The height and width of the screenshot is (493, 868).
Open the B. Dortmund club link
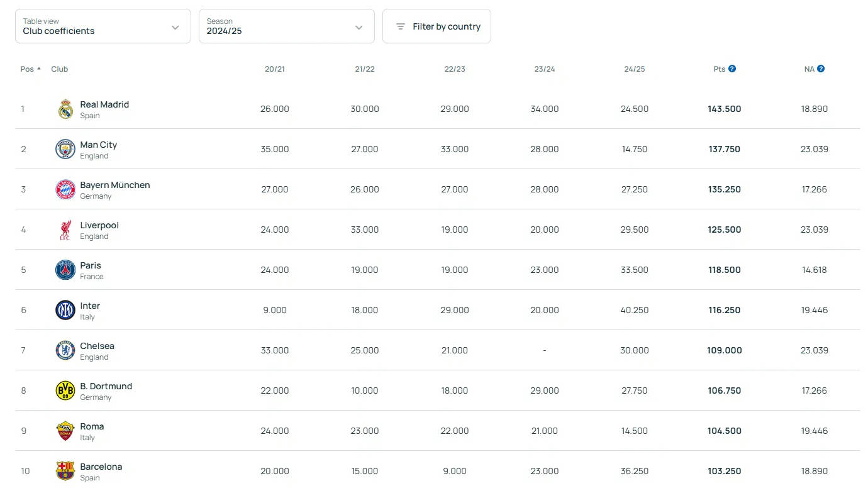point(106,386)
